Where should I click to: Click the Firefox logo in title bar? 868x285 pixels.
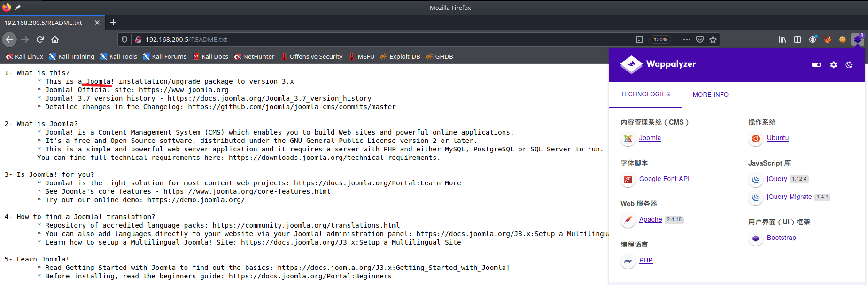pyautogui.click(x=7, y=8)
